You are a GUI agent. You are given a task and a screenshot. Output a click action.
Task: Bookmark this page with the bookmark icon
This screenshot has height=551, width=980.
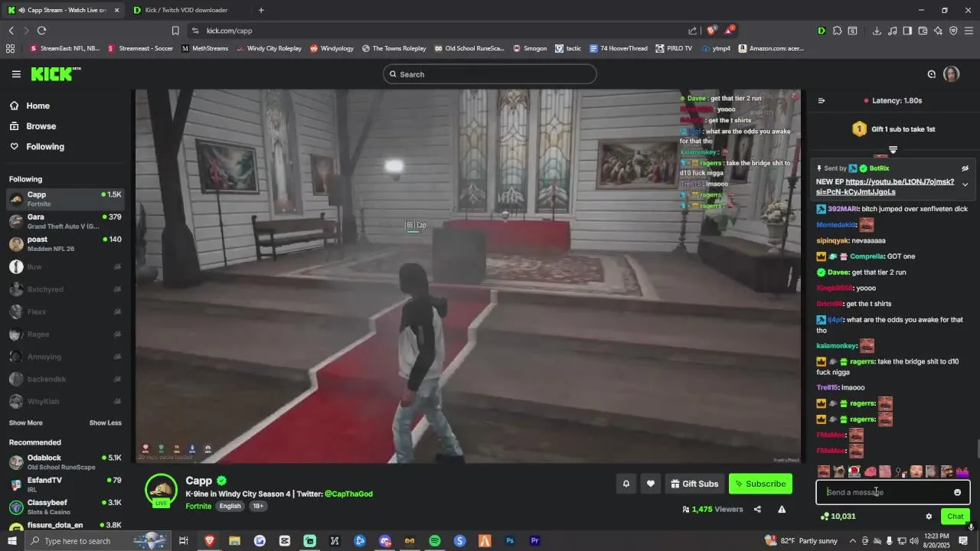pos(175,31)
